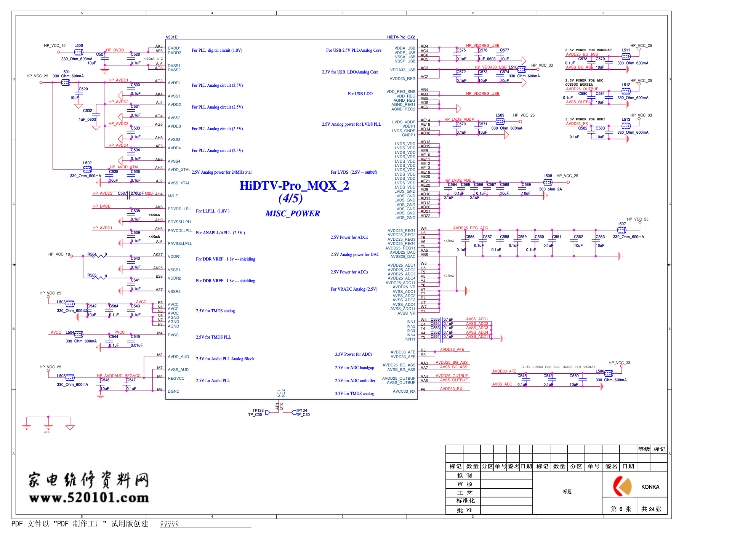The height and width of the screenshot is (534, 756).
Task: Select the L505 inductor symbol
Action: tap(70, 378)
